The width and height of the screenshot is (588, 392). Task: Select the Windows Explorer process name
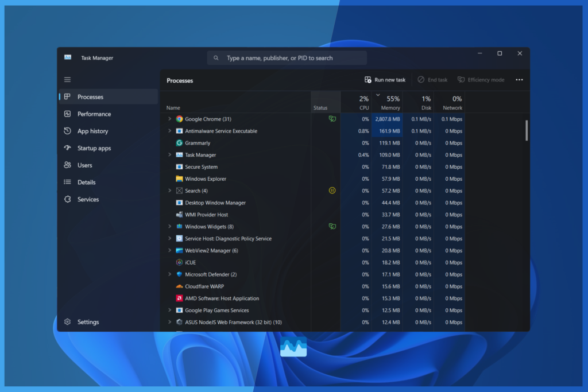206,178
